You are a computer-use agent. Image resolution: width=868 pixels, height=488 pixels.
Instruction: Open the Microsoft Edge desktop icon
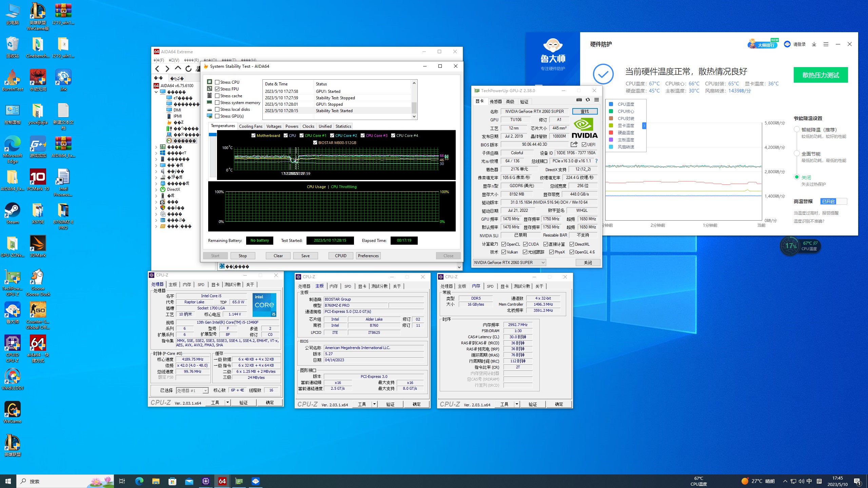13,149
